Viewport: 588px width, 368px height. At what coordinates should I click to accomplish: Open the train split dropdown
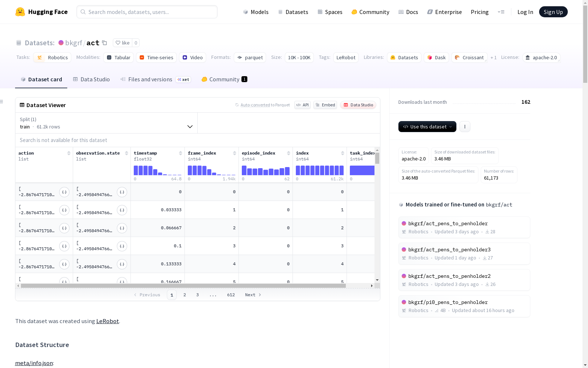pos(106,123)
